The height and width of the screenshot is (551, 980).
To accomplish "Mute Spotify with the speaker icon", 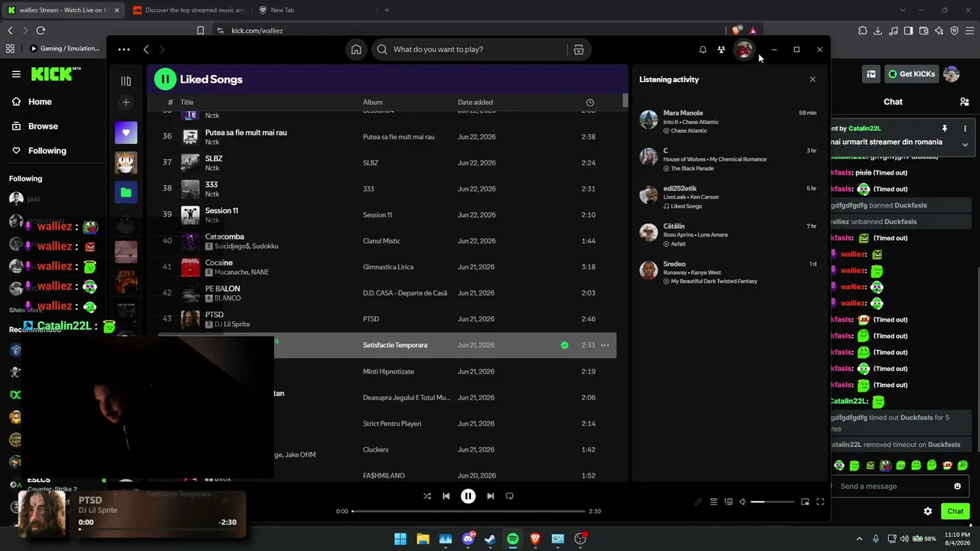I will (x=742, y=502).
